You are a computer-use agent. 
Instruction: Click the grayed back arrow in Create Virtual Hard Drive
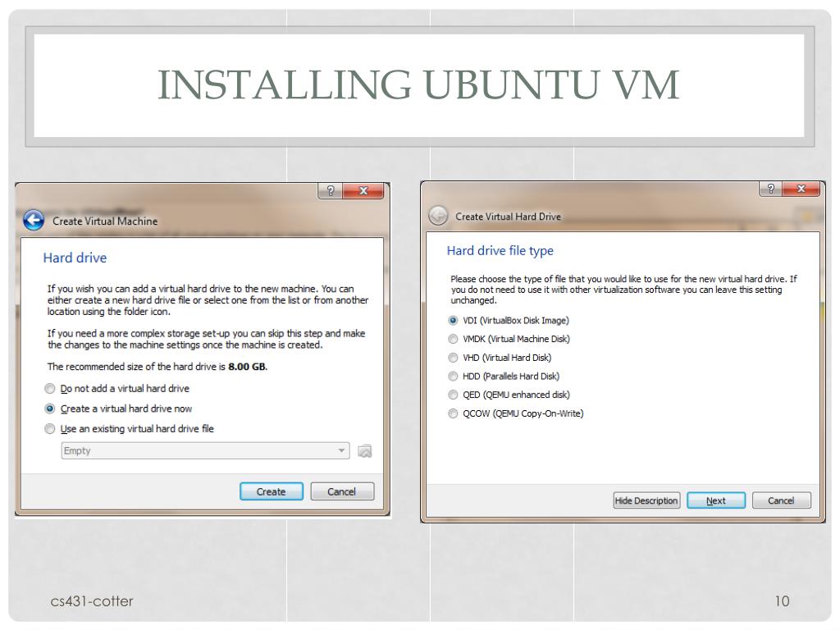pos(438,216)
